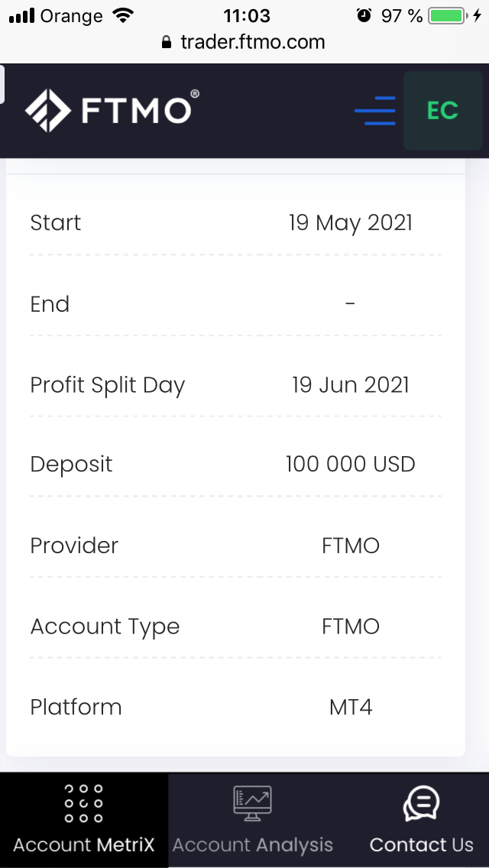Viewport: 489px width, 868px height.
Task: Open the hamburger menu in header
Action: pyautogui.click(x=375, y=112)
